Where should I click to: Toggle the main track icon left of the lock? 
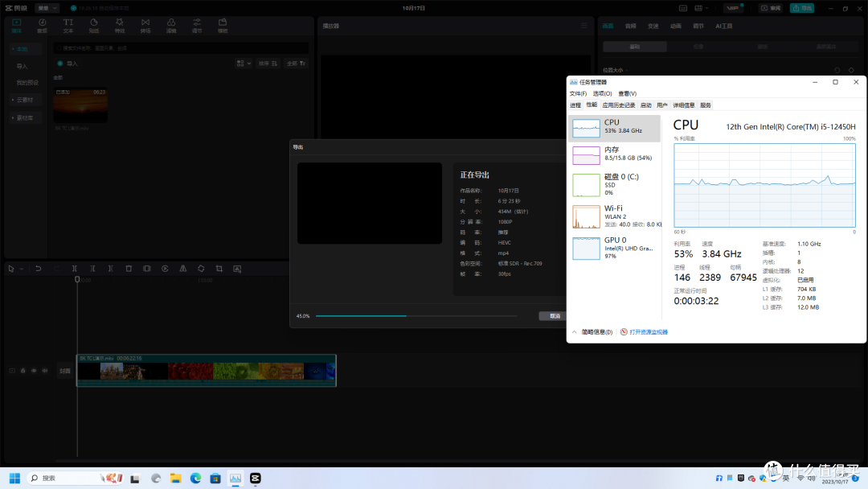click(x=12, y=371)
